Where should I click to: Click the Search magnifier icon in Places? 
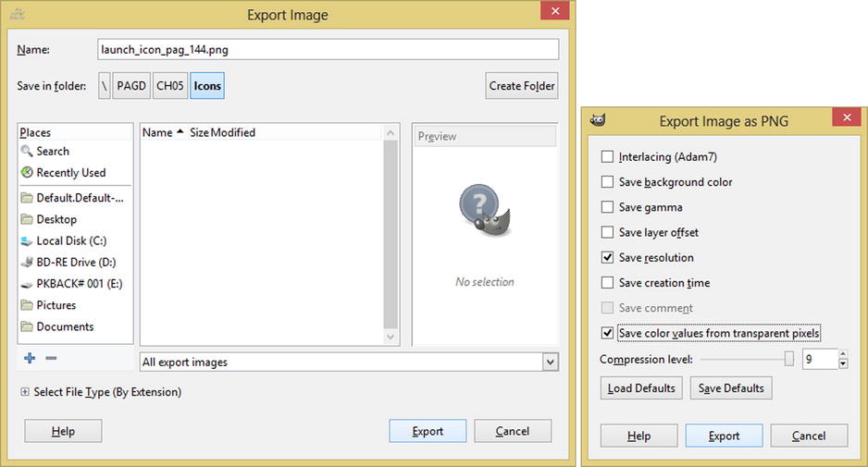coord(27,151)
